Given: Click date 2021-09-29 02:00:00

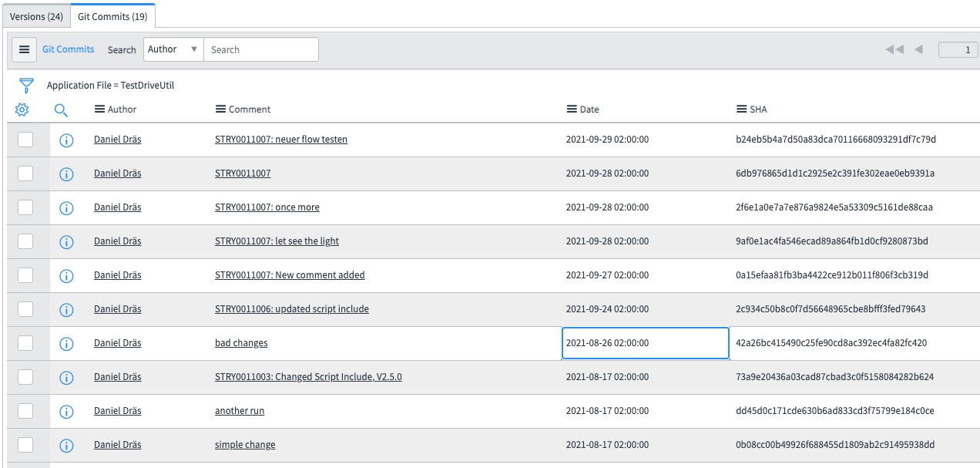Looking at the screenshot, I should [x=607, y=140].
